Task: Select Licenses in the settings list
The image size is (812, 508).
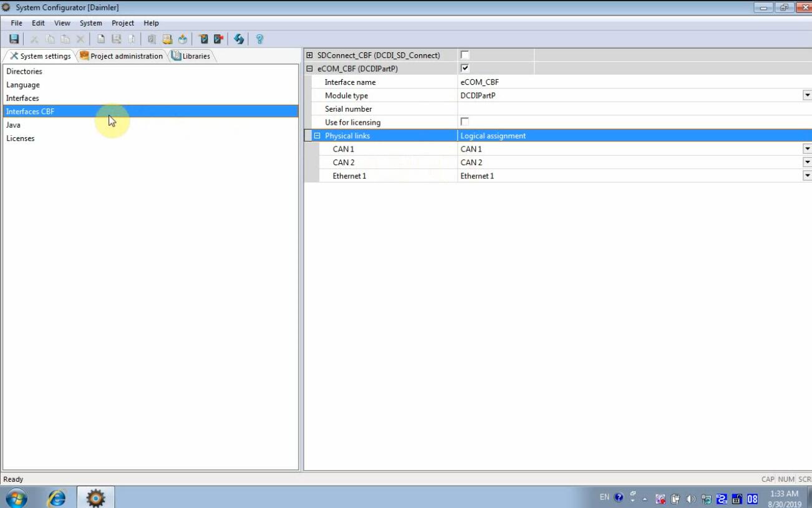Action: click(x=21, y=138)
